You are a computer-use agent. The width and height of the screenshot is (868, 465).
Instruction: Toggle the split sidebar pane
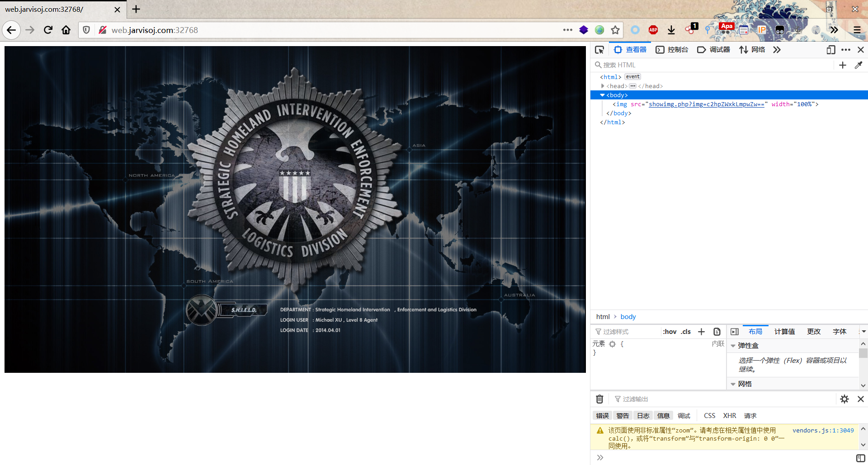pos(735,332)
